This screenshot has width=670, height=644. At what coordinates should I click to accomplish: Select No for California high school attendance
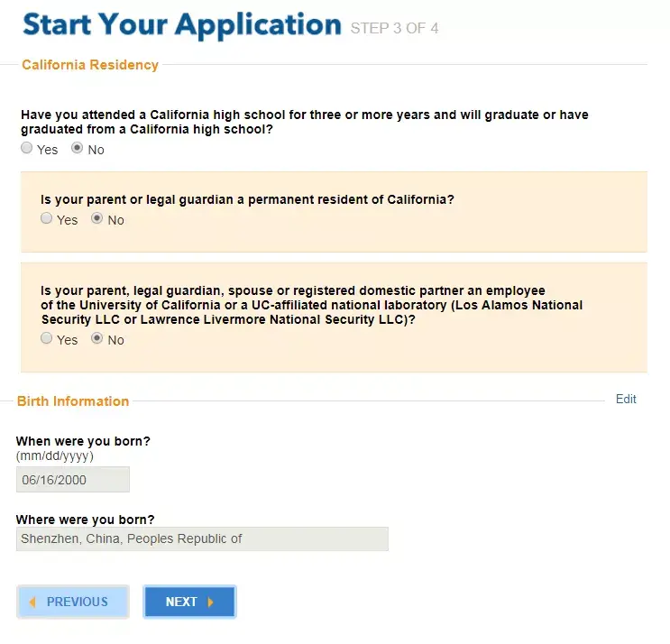click(x=78, y=149)
